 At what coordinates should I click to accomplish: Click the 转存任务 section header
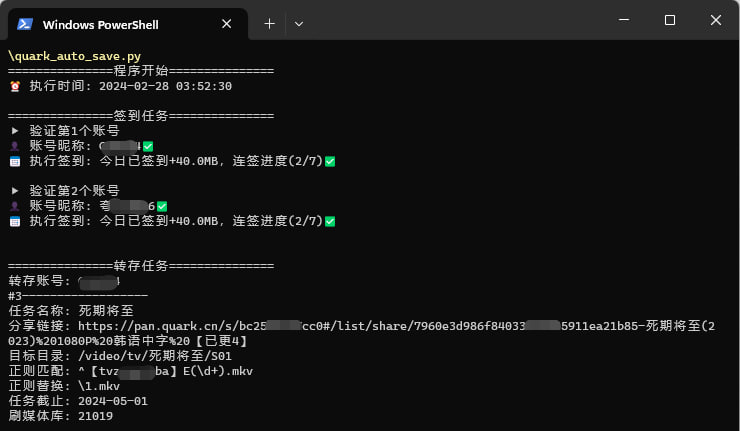pyautogui.click(x=141, y=266)
